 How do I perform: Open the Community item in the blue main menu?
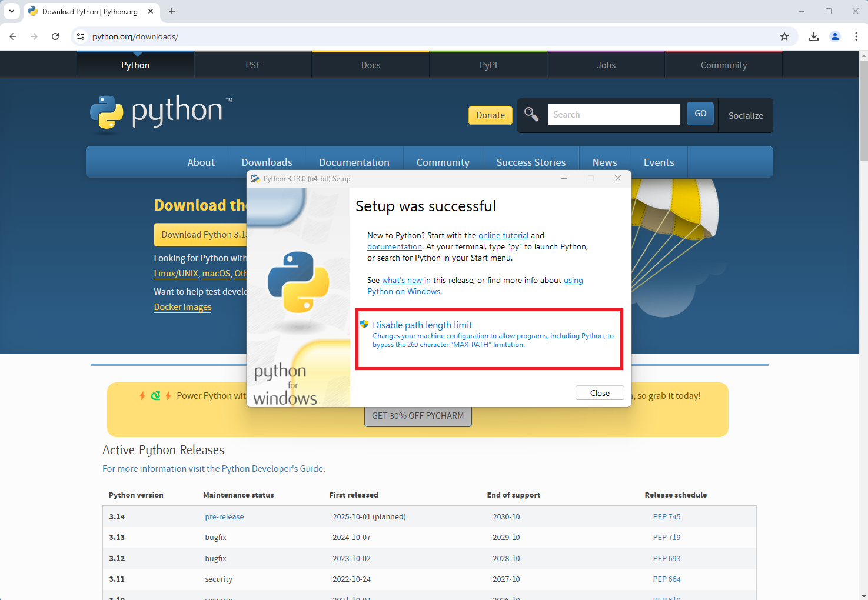point(443,162)
